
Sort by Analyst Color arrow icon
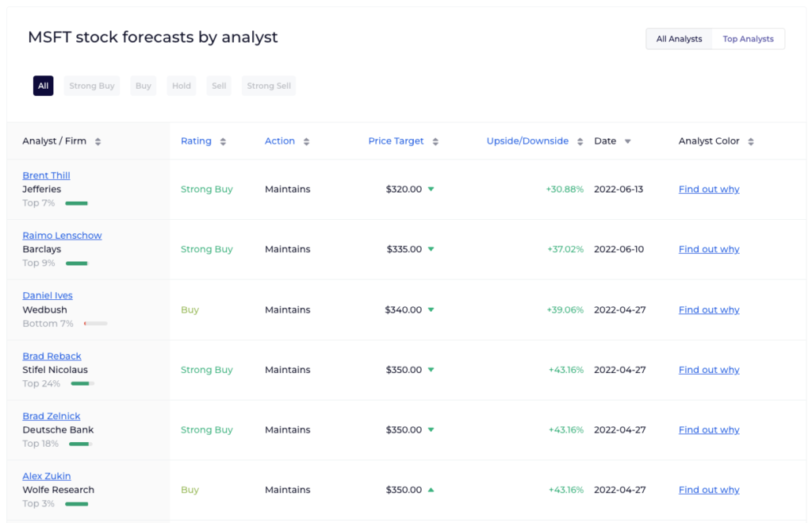click(751, 142)
